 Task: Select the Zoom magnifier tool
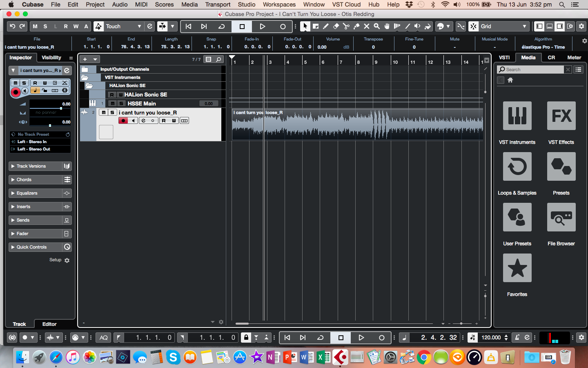(376, 26)
